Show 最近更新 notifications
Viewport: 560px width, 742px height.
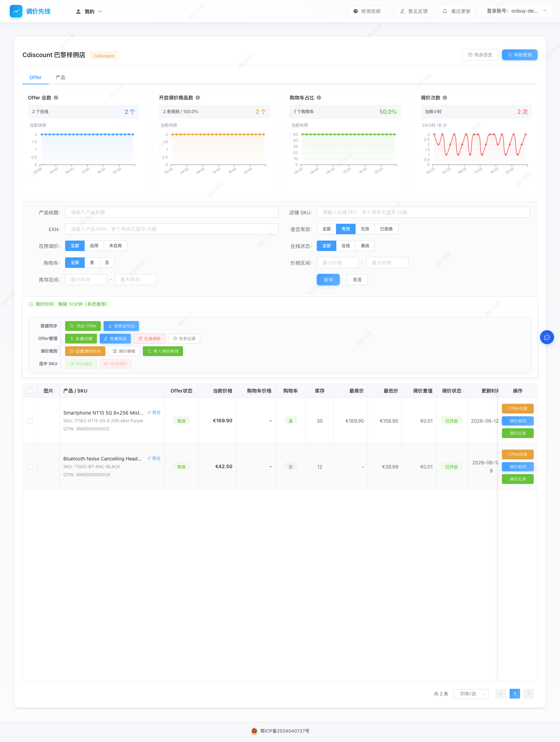tap(457, 11)
